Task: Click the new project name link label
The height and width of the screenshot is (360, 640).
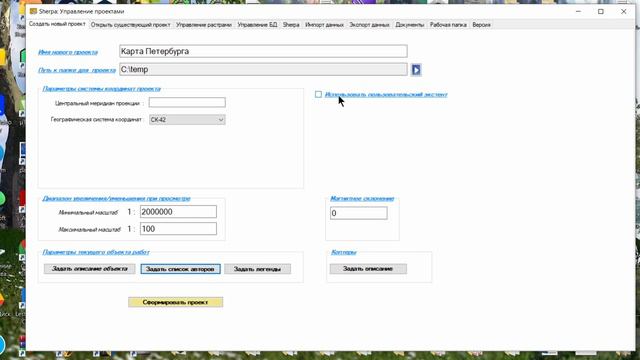Action: pyautogui.click(x=68, y=52)
